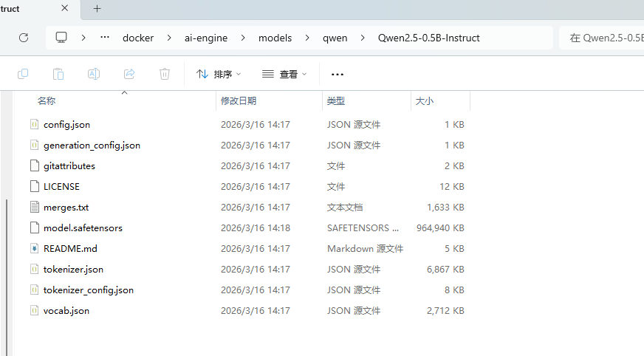Select the merges.txt file icon

[x=35, y=207]
